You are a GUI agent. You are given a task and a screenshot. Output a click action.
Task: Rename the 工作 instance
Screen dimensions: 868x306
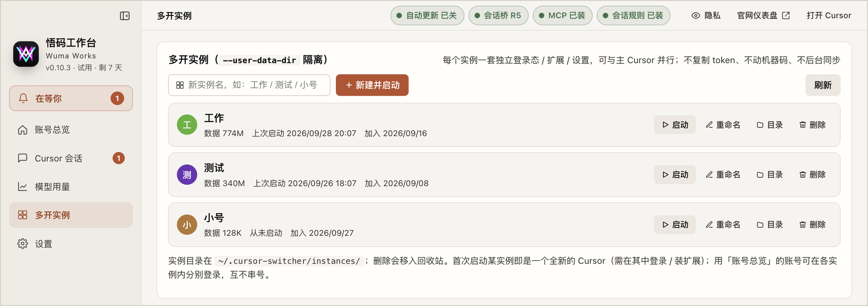(723, 125)
